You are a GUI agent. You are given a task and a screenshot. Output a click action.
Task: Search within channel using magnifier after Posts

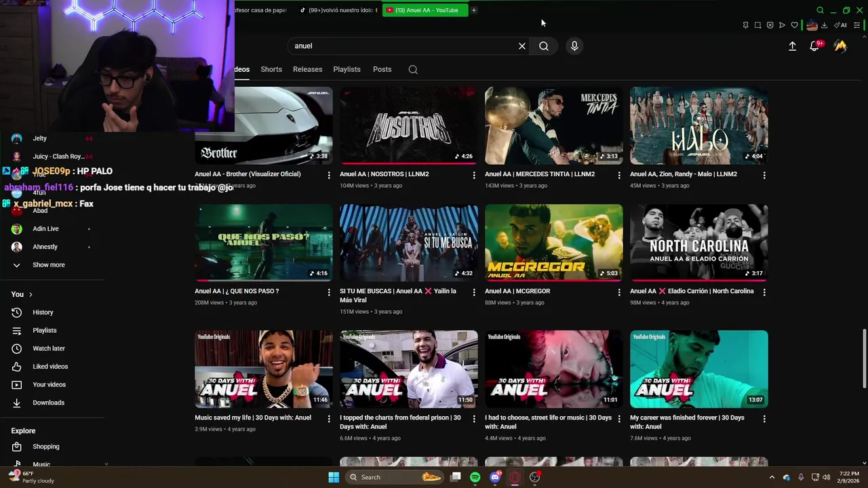pos(413,69)
